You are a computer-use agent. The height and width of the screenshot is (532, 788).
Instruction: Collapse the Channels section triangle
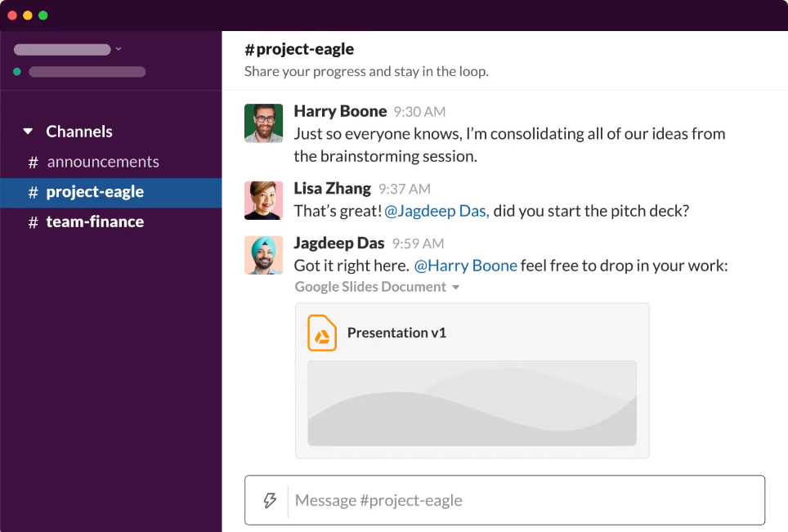tap(28, 132)
